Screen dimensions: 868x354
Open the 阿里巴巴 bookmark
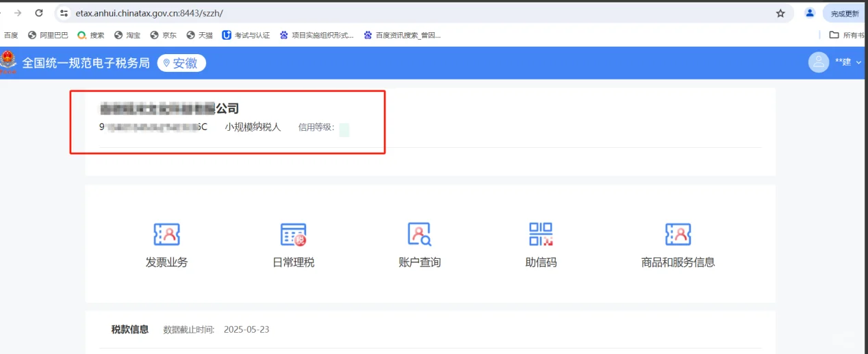point(48,35)
